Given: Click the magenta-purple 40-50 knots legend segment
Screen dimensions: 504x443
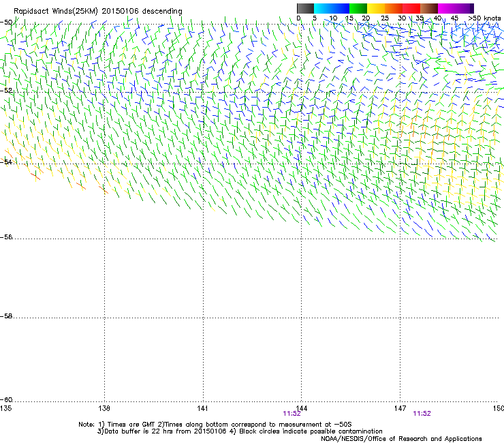Looking at the screenshot, I should click(456, 8).
